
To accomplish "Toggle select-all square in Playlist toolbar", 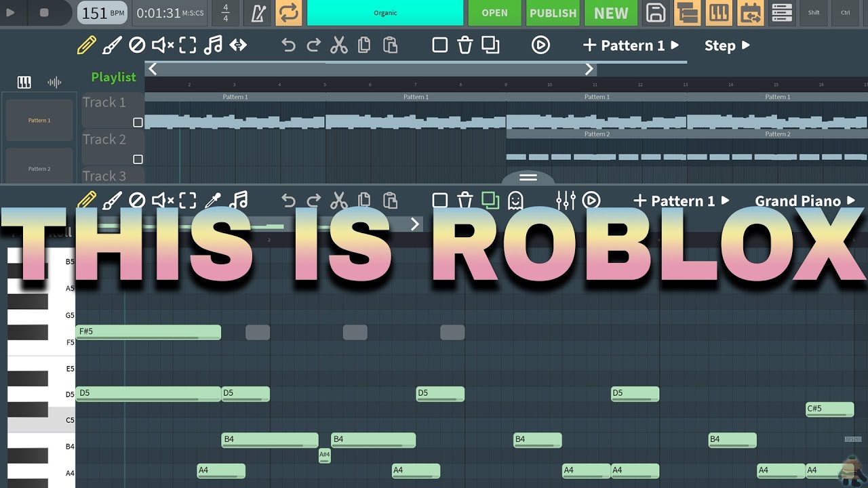I will (x=439, y=45).
